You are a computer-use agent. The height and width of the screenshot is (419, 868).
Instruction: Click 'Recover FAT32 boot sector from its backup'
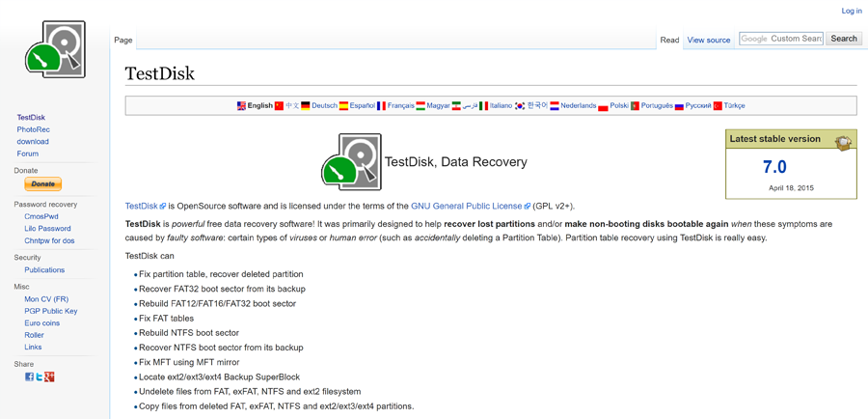(x=222, y=289)
